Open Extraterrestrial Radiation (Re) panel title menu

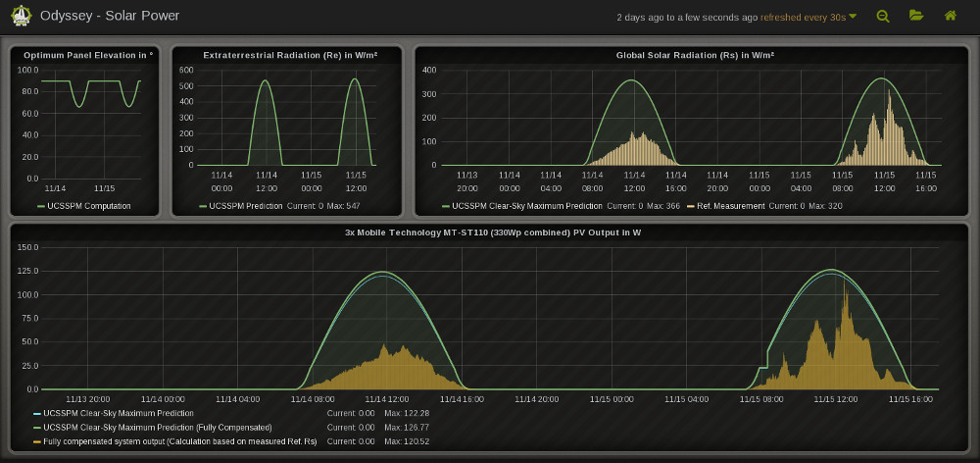(x=290, y=55)
